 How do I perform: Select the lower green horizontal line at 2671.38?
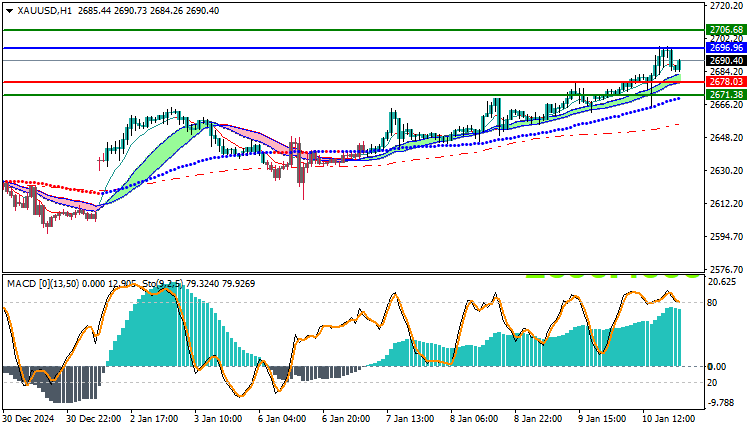coord(354,95)
